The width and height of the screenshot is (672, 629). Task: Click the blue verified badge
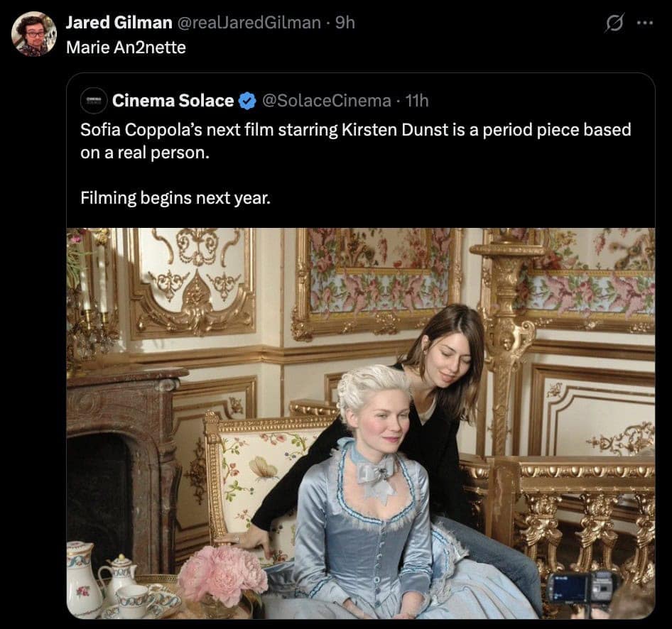click(x=246, y=101)
